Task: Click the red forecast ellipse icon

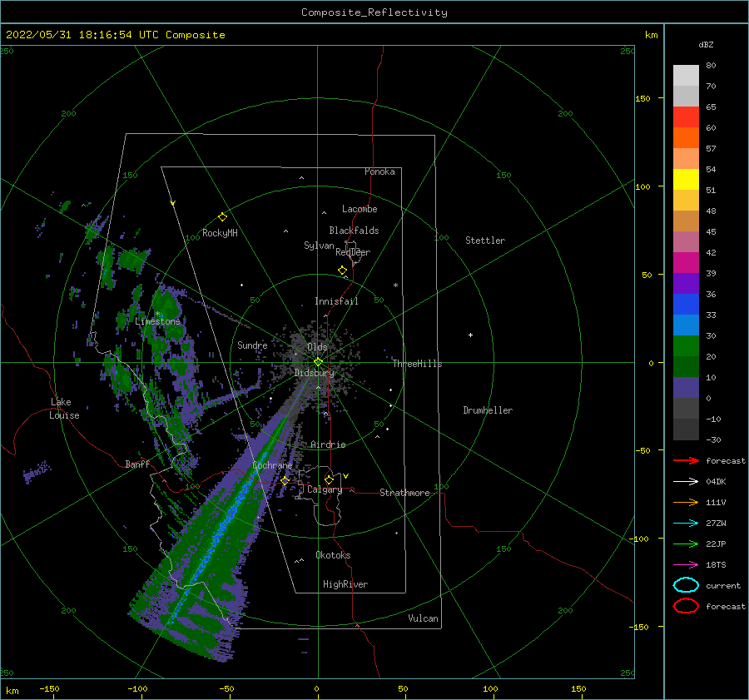Action: [x=686, y=606]
